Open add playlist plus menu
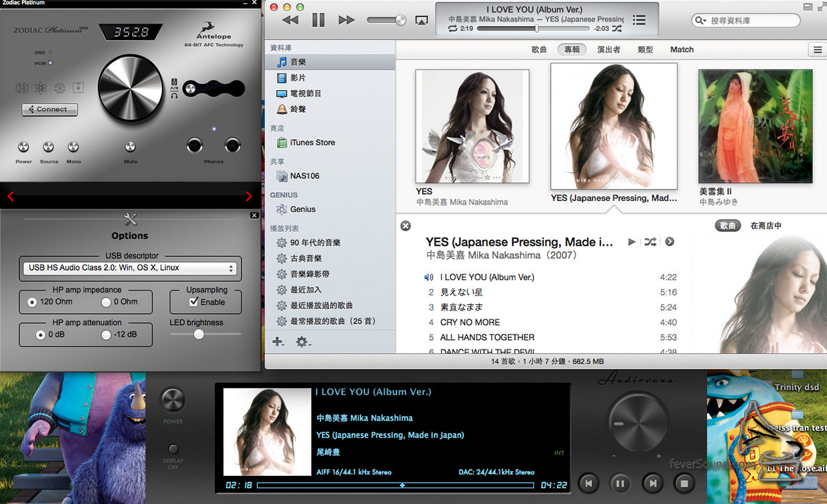Screen dimensions: 827x504 point(278,342)
